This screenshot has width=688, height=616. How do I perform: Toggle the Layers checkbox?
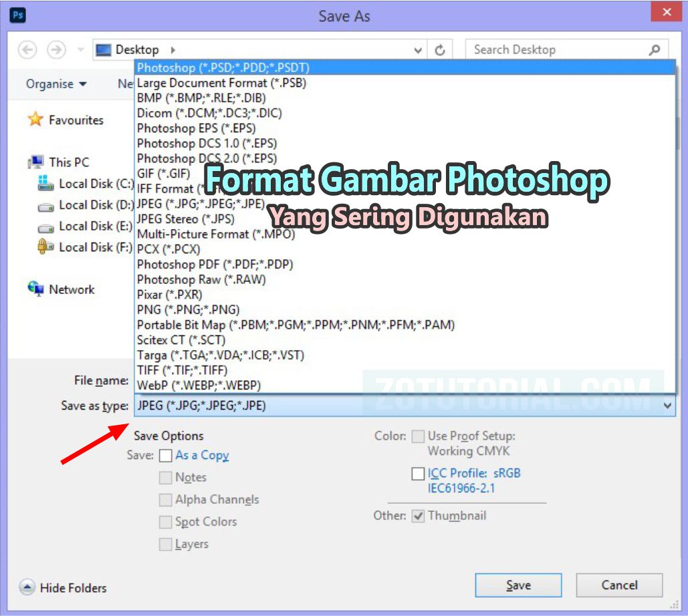(165, 545)
